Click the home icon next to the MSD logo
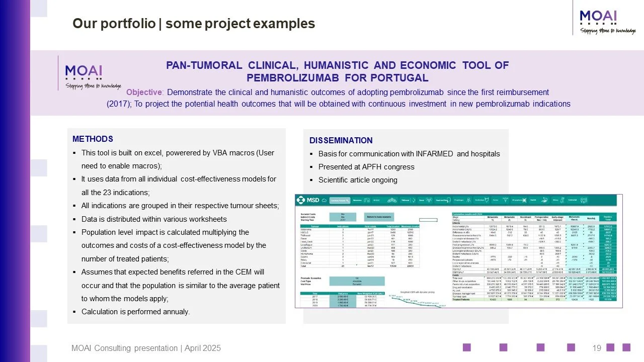Viewport: 644px width, 362px height. coord(324,200)
